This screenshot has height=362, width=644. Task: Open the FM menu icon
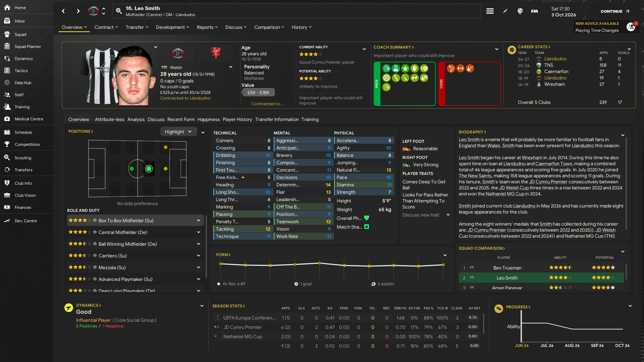tap(534, 11)
